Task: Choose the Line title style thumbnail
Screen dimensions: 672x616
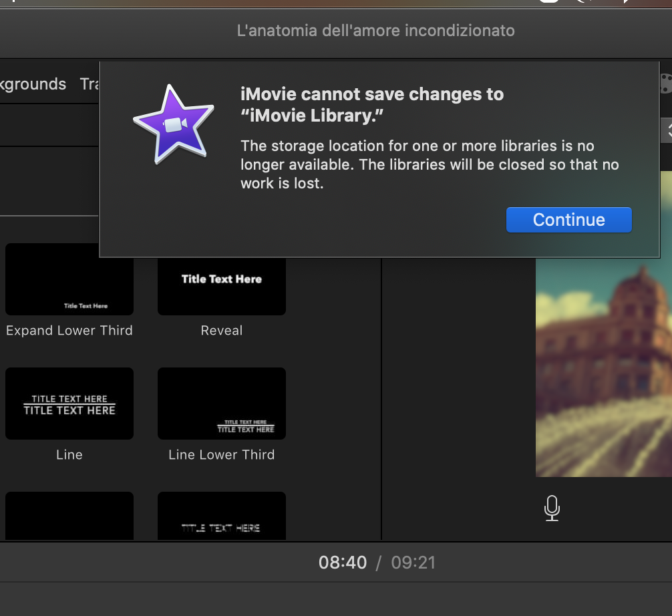Action: point(69,404)
